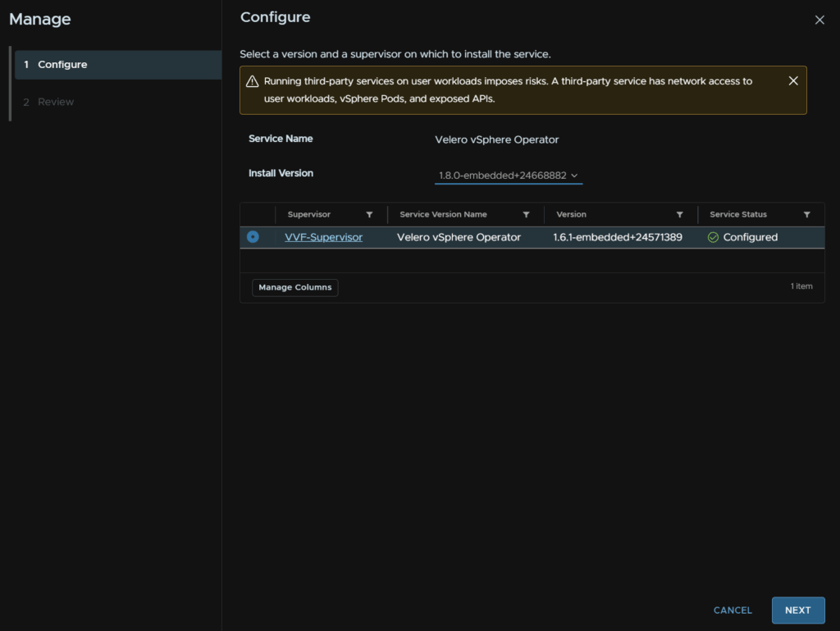Select the VVF-Supervisor radio button
840x631 pixels.
[253, 237]
